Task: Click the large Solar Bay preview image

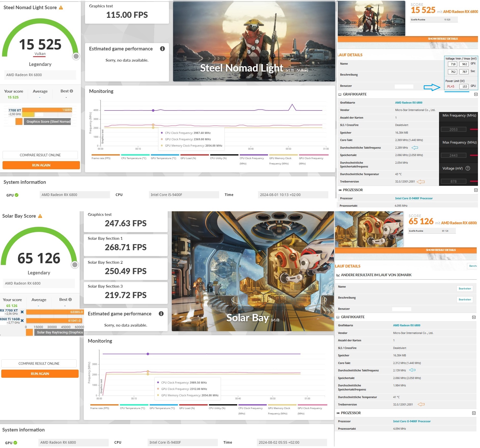Action: (x=253, y=271)
